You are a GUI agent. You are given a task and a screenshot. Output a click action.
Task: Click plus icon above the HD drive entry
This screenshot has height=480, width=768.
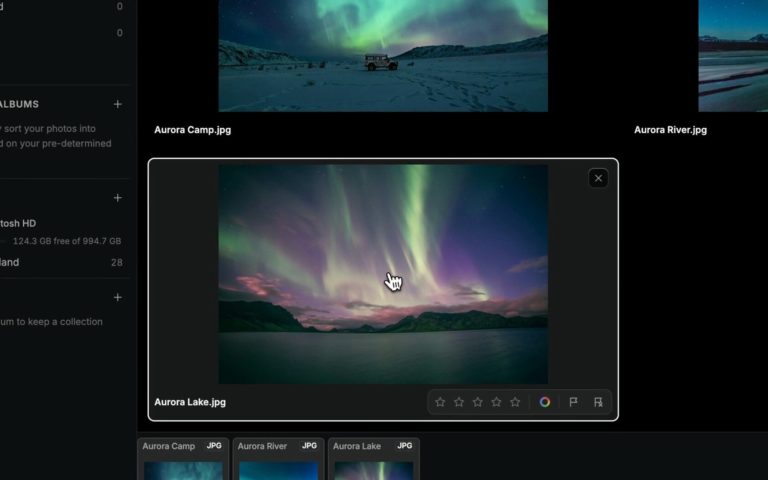tap(118, 198)
